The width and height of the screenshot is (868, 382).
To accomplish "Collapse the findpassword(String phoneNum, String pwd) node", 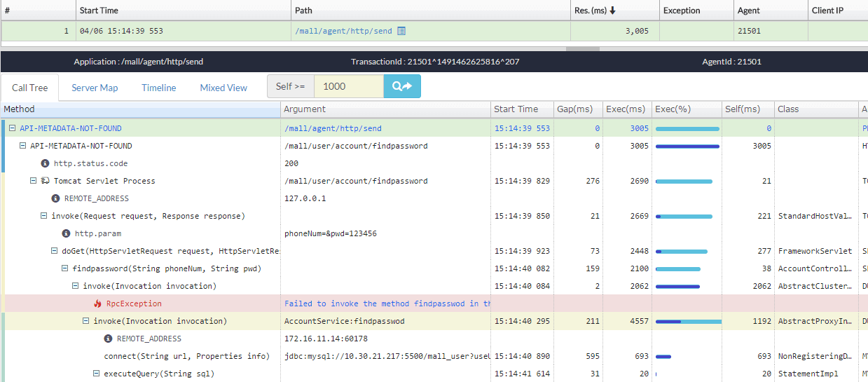I will pyautogui.click(x=65, y=268).
